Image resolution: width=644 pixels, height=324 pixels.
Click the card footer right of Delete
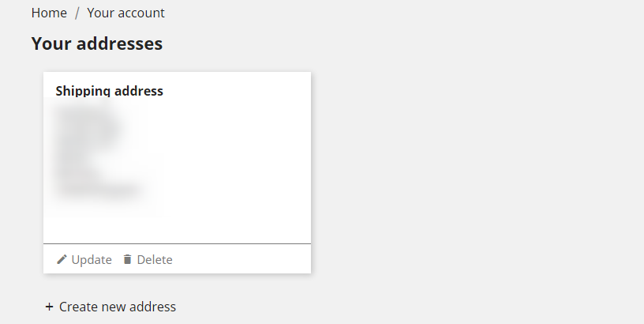pos(241,259)
